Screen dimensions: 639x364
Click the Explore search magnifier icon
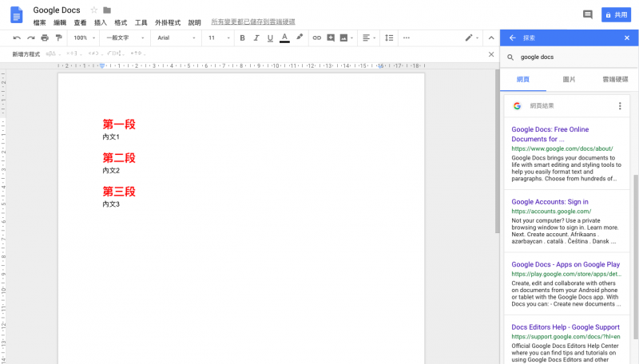(x=510, y=57)
